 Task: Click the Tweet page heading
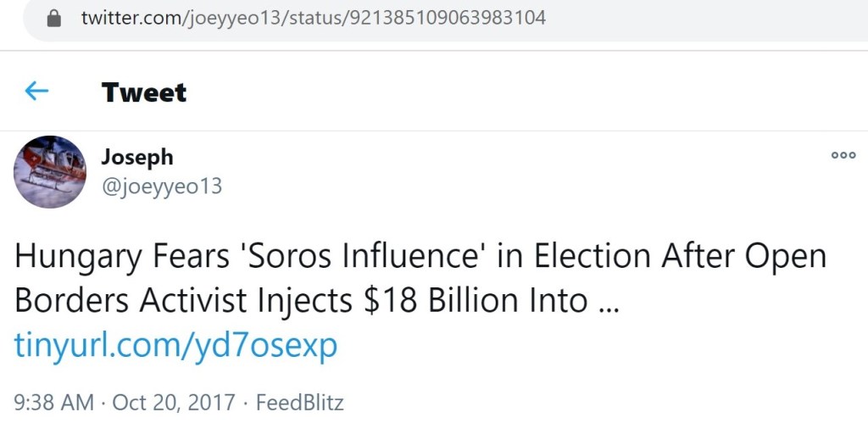pos(144,92)
